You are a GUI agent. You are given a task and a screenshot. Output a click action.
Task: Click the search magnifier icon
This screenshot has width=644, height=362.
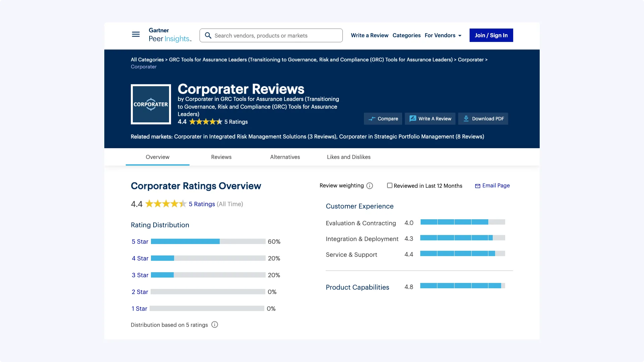click(x=208, y=36)
